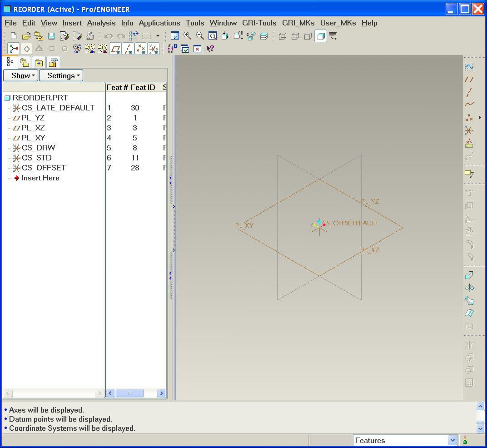Select the Boundary Blend tool on the right
The height and width of the screenshot is (448, 487).
[469, 314]
